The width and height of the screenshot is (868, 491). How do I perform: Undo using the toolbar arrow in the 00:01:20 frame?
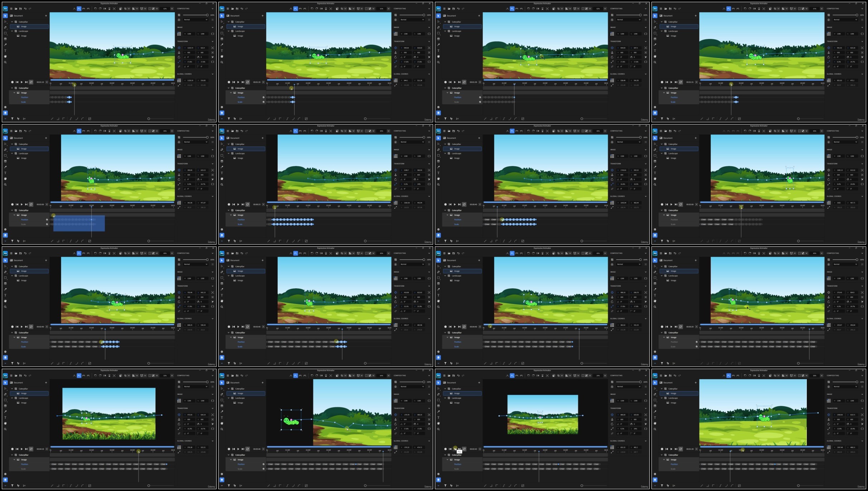pyautogui.click(x=242, y=9)
